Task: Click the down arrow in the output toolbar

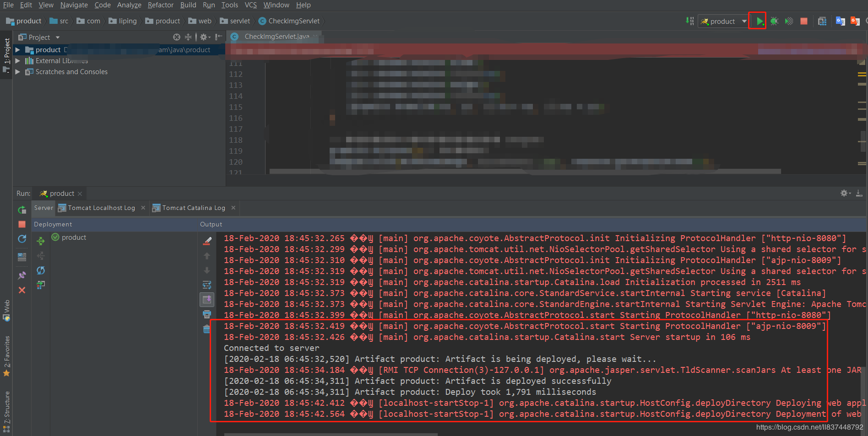Action: (207, 270)
